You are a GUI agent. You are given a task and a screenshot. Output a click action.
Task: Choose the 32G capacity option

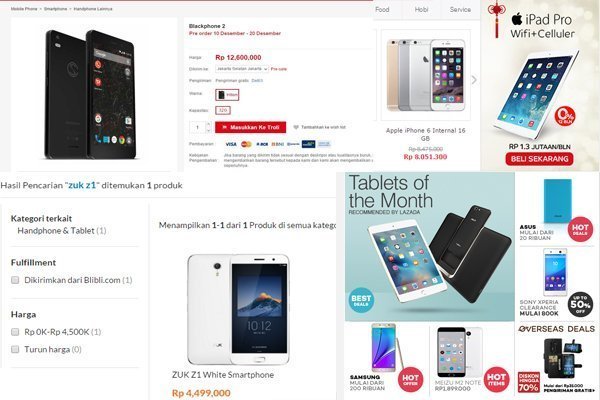pos(223,110)
